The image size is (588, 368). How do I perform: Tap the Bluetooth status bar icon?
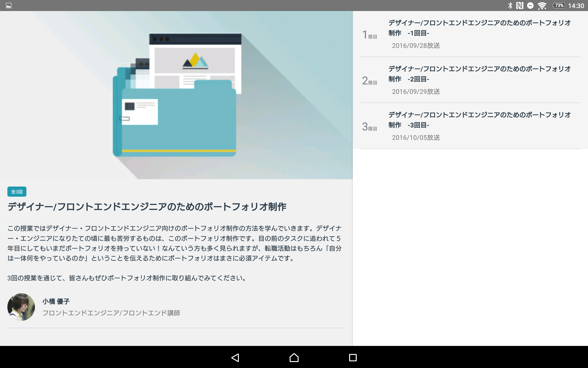510,5
